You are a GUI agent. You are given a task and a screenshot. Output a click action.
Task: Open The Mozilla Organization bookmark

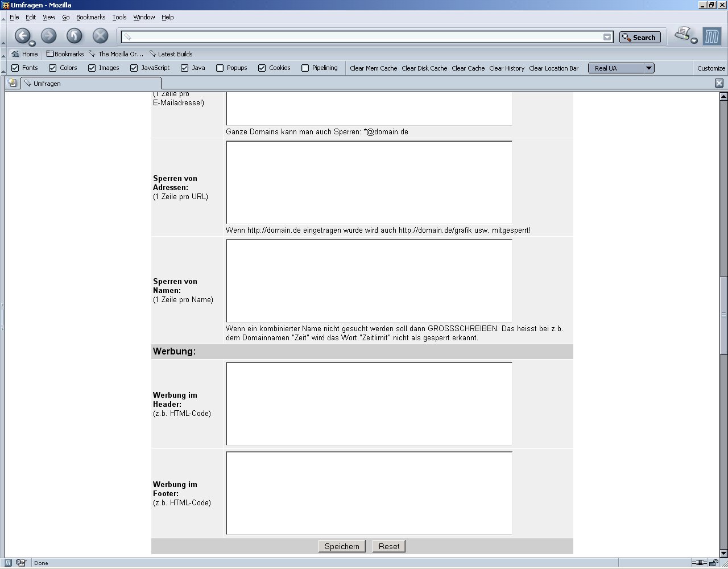pyautogui.click(x=116, y=54)
